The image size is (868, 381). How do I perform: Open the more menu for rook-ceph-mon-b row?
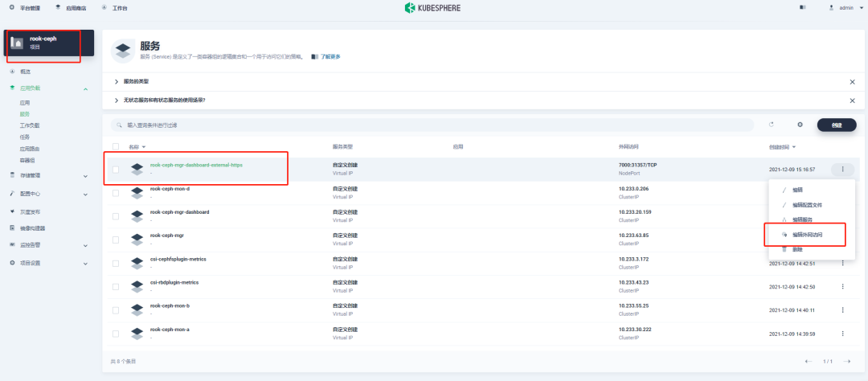842,310
